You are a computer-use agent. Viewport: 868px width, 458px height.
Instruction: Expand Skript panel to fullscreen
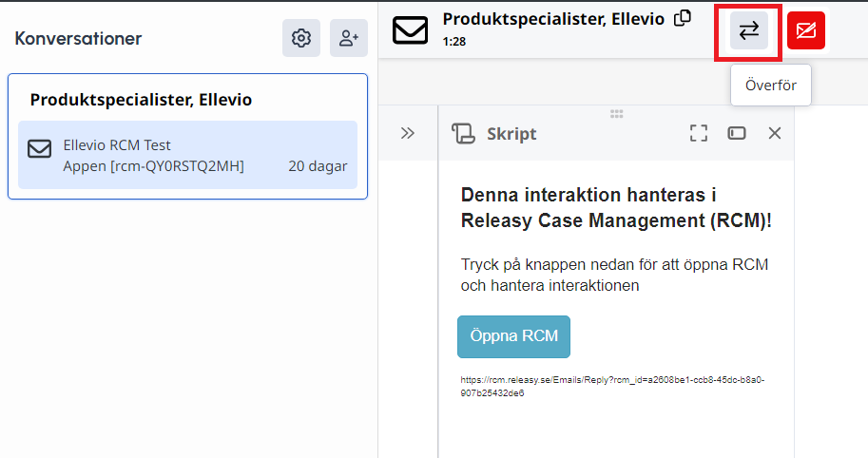coord(699,133)
